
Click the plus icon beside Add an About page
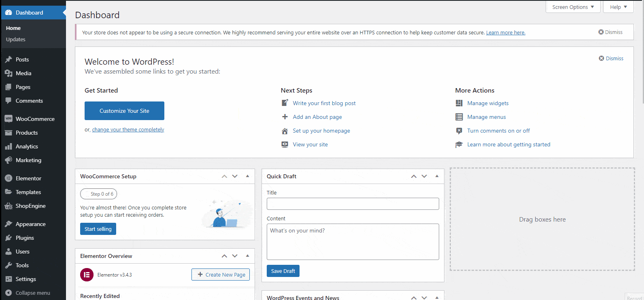click(285, 117)
